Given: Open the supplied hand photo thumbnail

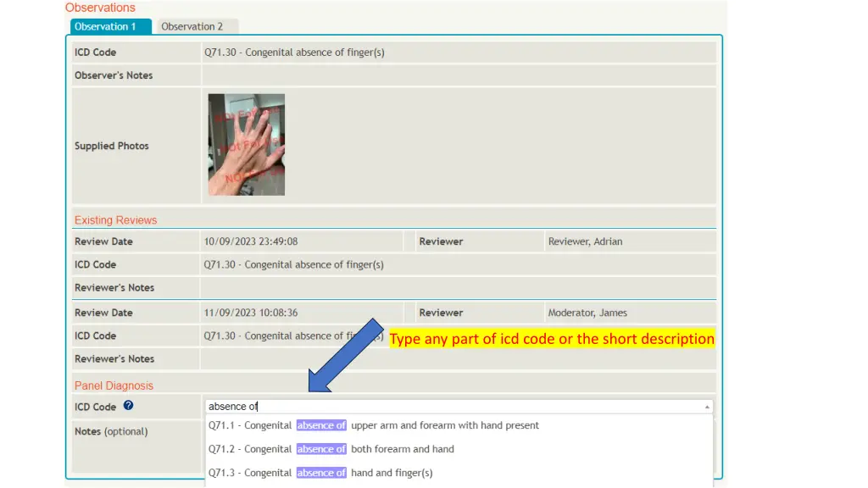Looking at the screenshot, I should [246, 145].
